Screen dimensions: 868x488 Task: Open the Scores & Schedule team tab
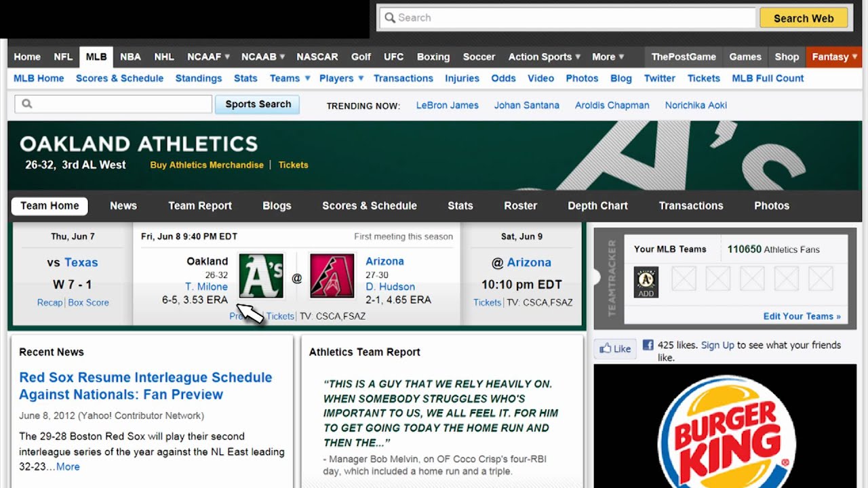pyautogui.click(x=370, y=205)
